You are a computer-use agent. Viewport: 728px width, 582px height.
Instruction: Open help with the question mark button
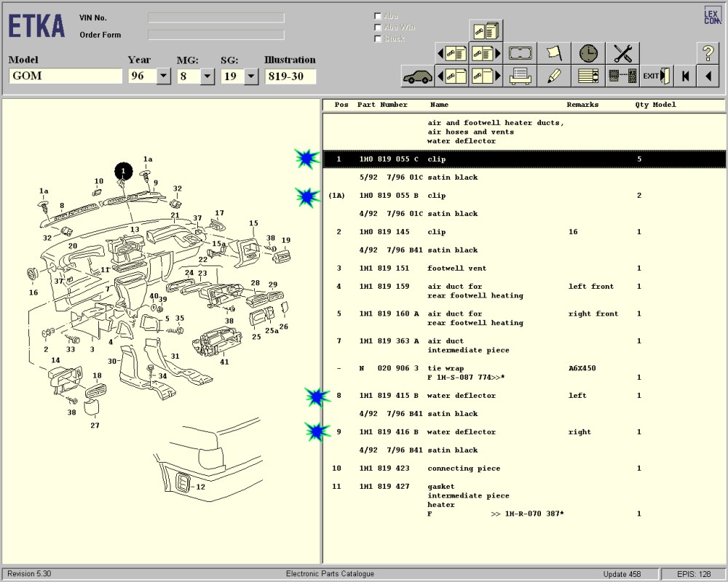[x=708, y=53]
